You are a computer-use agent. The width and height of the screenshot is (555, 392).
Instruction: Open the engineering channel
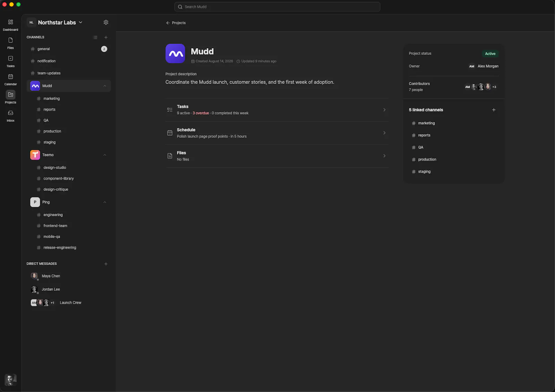(72, 215)
